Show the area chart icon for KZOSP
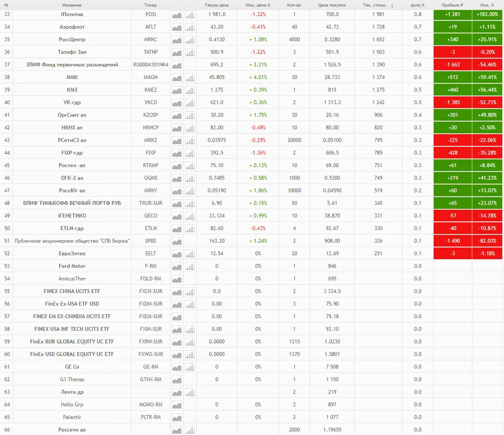This screenshot has width=504, height=435. tap(177, 115)
